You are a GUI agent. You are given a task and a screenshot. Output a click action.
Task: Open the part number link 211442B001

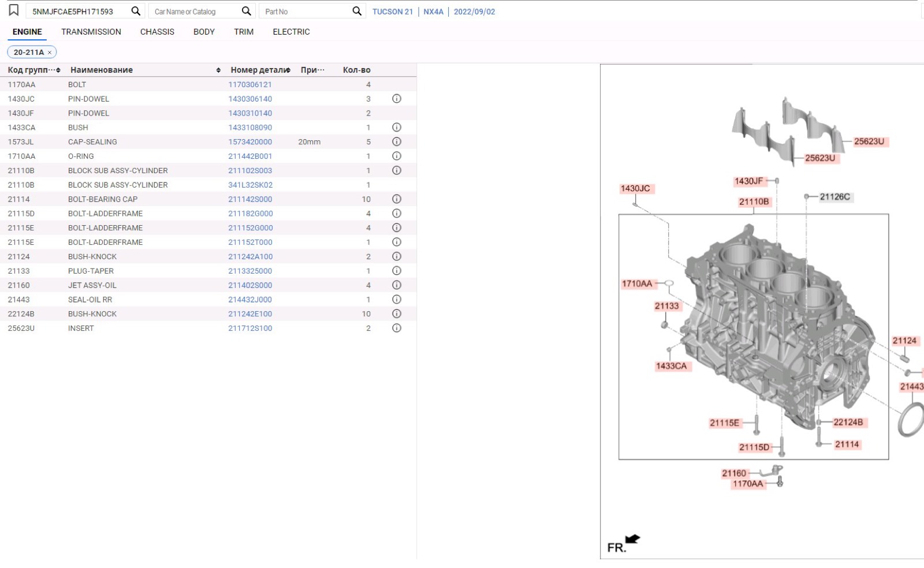250,156
